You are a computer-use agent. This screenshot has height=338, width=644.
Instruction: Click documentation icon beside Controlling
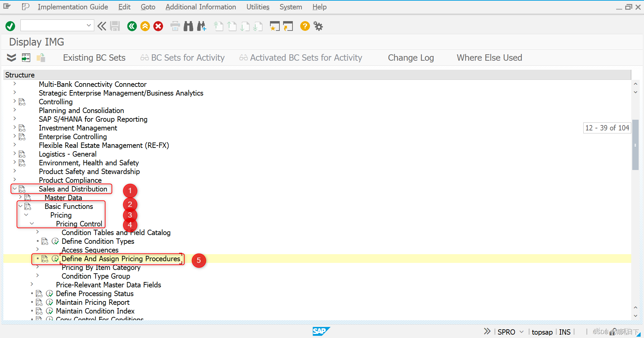(22, 102)
